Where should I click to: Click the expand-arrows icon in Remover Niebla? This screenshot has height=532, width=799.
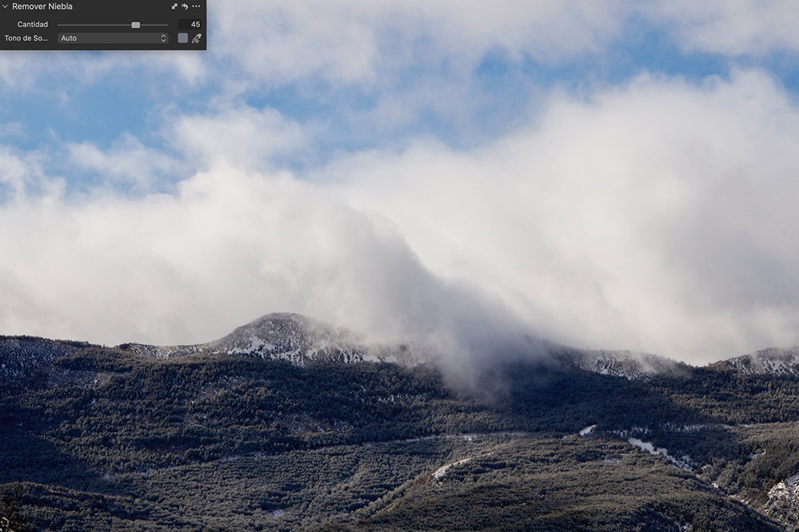[x=175, y=7]
